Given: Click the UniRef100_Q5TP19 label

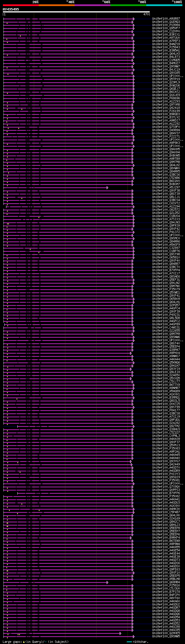Looking at the screenshot, I should (166, 79).
